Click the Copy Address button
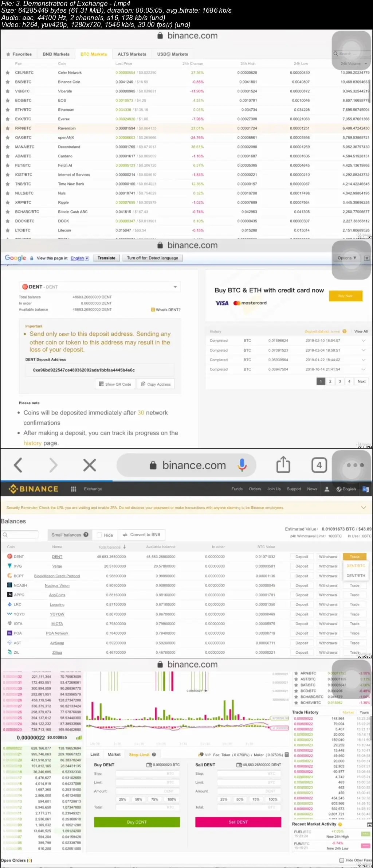373x868 pixels. click(156, 384)
